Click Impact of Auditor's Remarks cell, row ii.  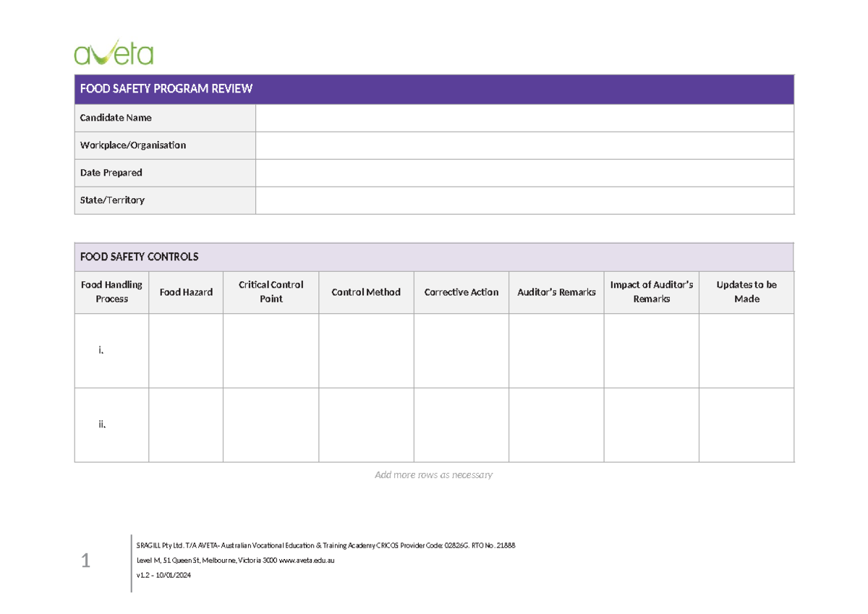[652, 425]
